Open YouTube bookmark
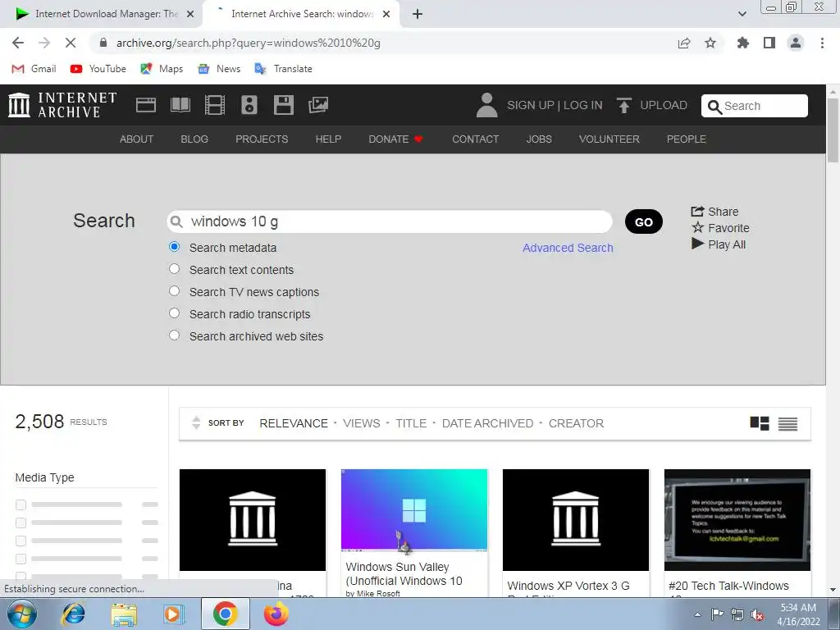This screenshot has width=840, height=630. click(98, 69)
